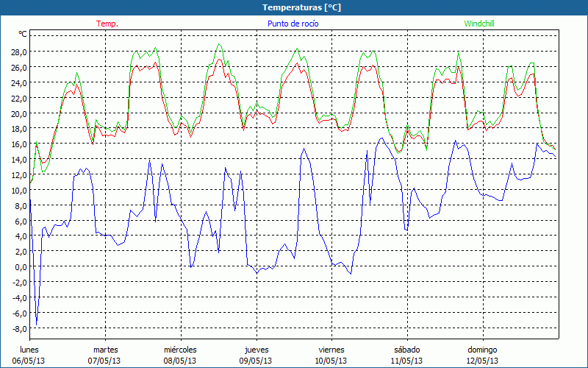Viewport: 588px width, 368px height.
Task: Click the 0,0 y-axis value
Action: click(20, 267)
